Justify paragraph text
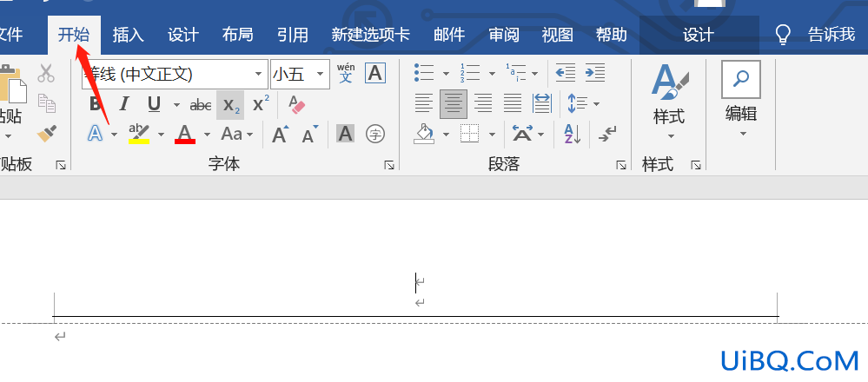 point(513,102)
